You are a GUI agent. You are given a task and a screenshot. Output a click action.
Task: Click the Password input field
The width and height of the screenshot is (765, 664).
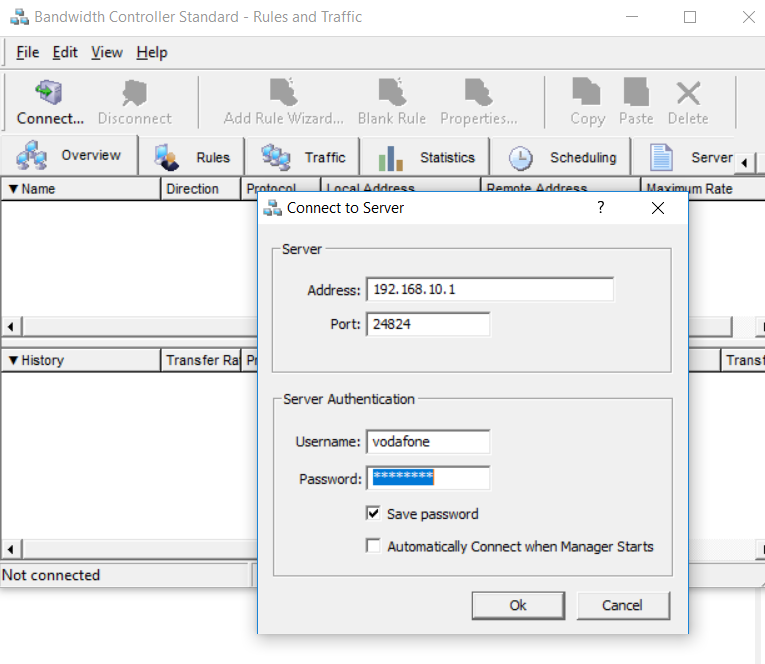428,478
